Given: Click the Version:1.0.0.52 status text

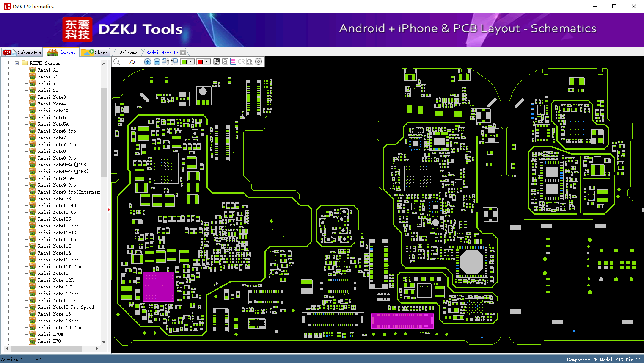Looking at the screenshot, I should 21,360.
